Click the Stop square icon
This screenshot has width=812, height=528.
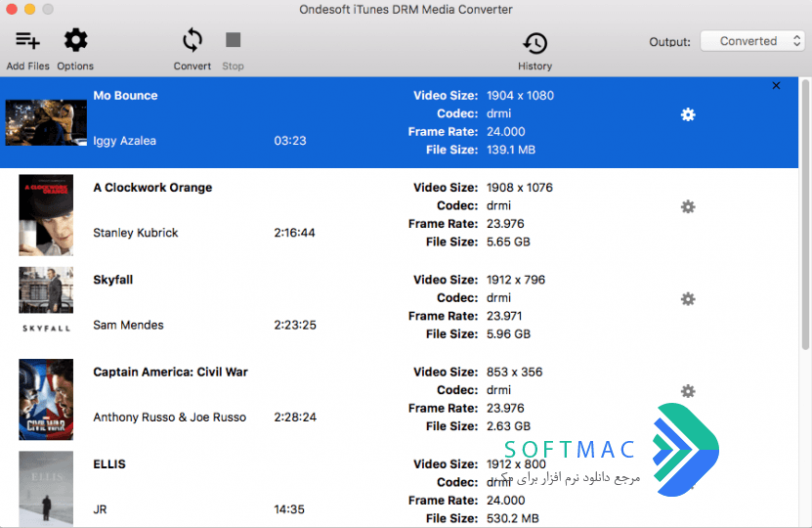point(233,40)
